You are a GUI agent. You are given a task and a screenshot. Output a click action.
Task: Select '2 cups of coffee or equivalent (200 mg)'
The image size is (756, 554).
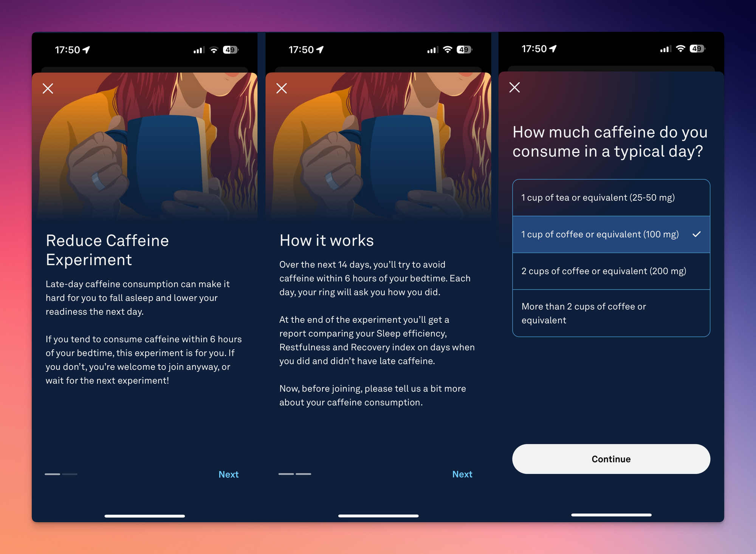611,271
